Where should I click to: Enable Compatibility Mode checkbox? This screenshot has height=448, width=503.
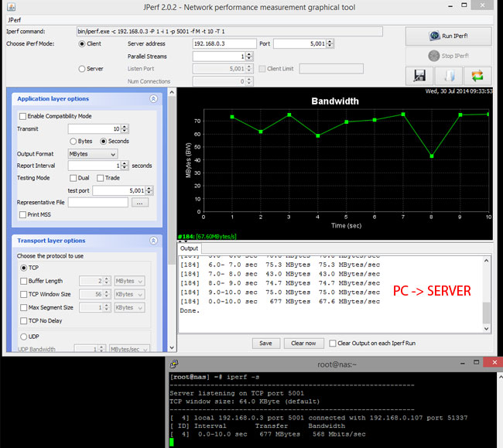point(22,116)
